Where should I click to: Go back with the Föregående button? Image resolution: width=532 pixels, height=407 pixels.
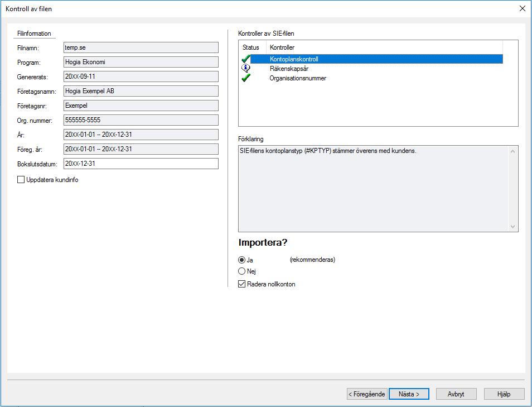367,394
